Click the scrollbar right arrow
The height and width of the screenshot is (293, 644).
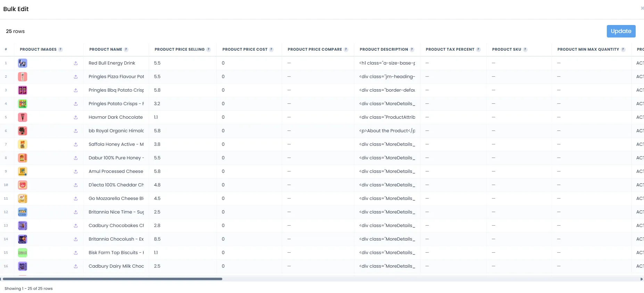(x=642, y=279)
